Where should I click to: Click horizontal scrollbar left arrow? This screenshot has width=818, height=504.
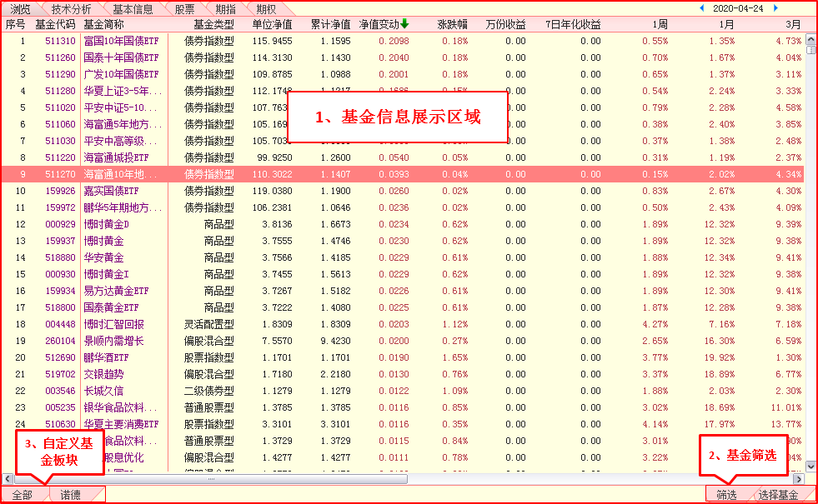point(8,479)
